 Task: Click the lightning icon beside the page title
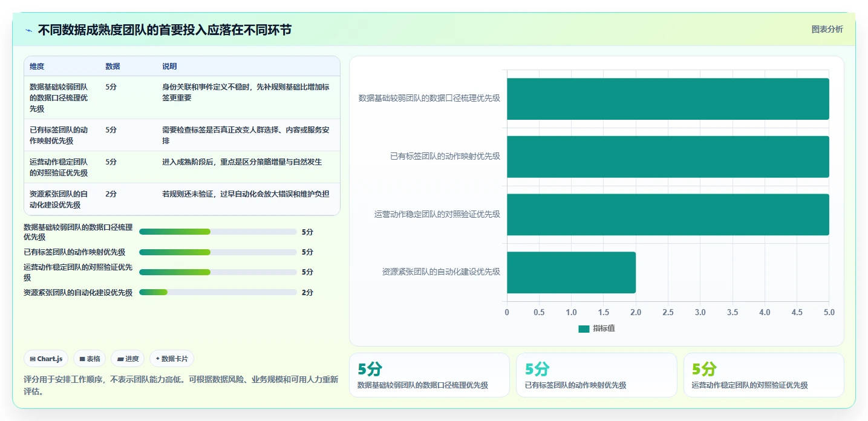point(28,30)
